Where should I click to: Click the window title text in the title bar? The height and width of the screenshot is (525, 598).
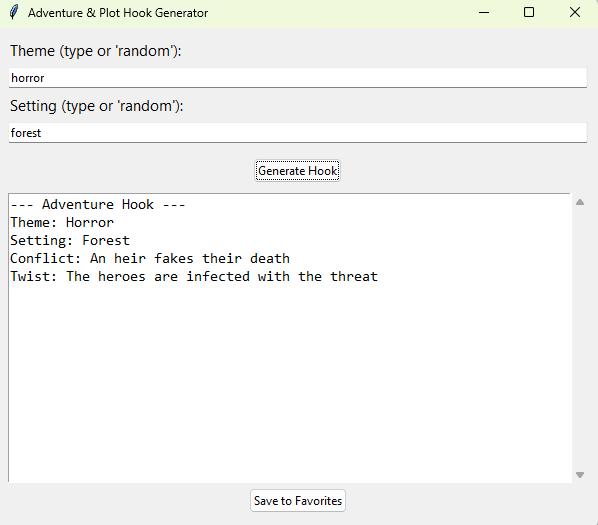point(118,13)
